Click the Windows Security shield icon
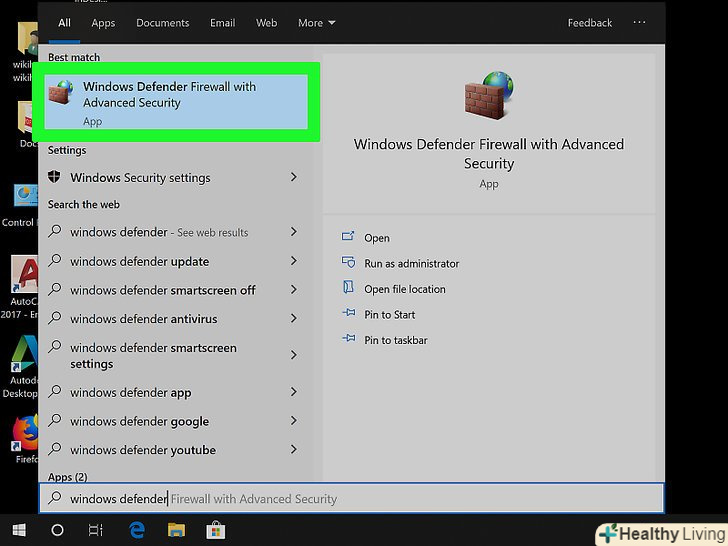The height and width of the screenshot is (546, 728). [56, 177]
